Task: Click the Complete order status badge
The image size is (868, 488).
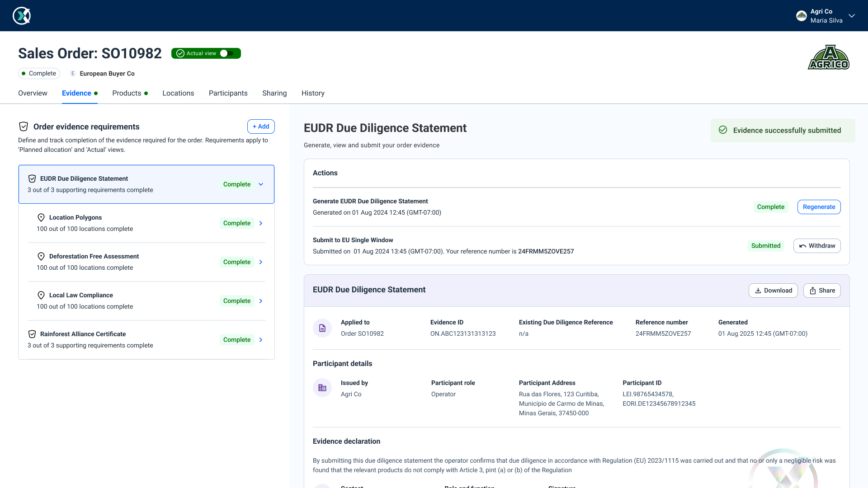Action: [x=39, y=74]
